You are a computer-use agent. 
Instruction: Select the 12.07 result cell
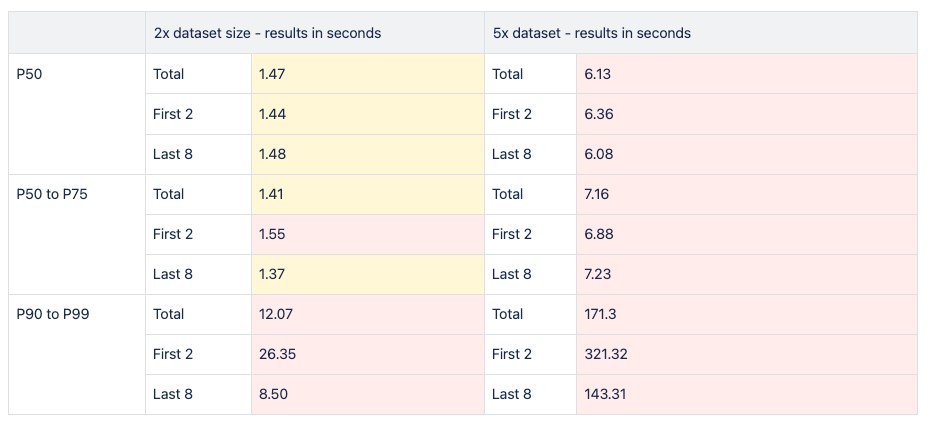pos(367,314)
